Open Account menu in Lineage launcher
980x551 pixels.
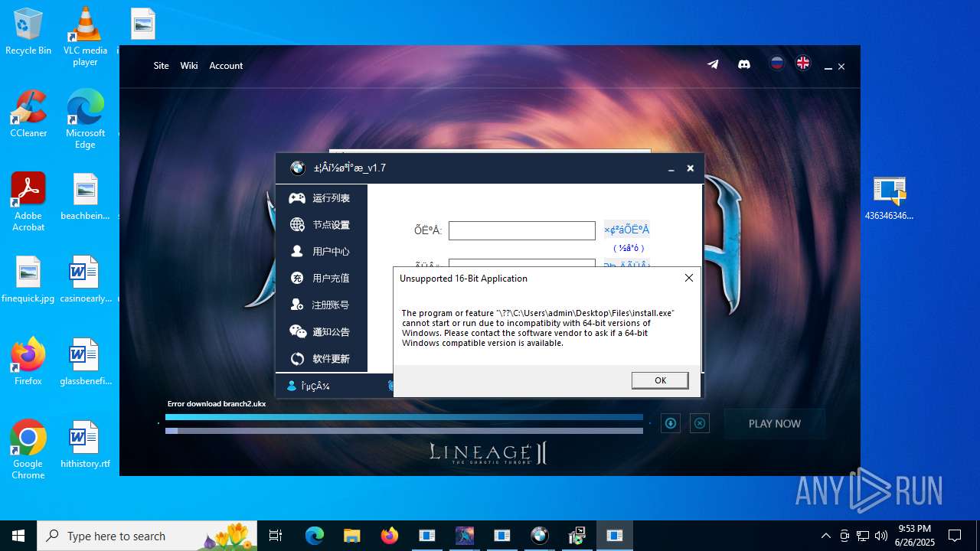tap(226, 66)
